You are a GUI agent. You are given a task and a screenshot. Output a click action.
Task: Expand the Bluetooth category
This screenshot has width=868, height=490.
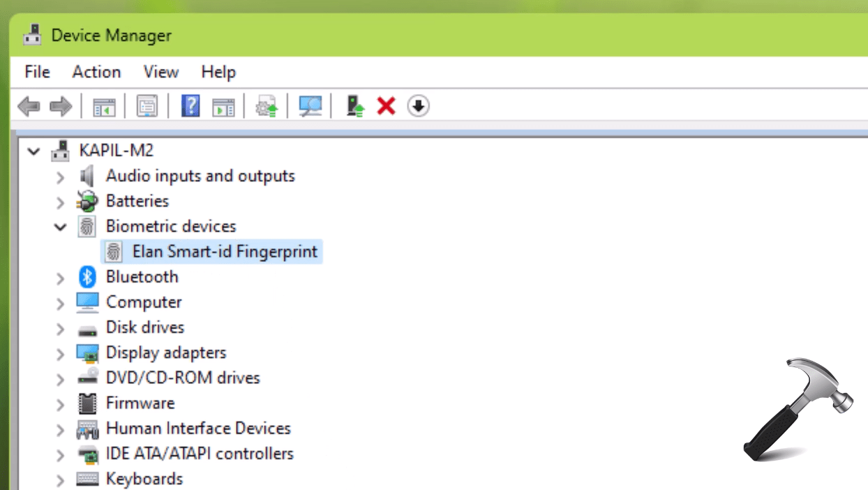point(59,276)
